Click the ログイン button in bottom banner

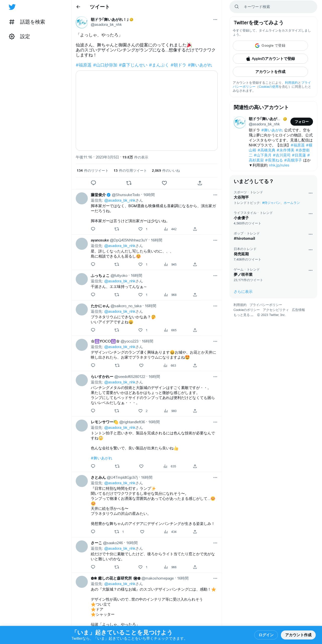pyautogui.click(x=266, y=635)
